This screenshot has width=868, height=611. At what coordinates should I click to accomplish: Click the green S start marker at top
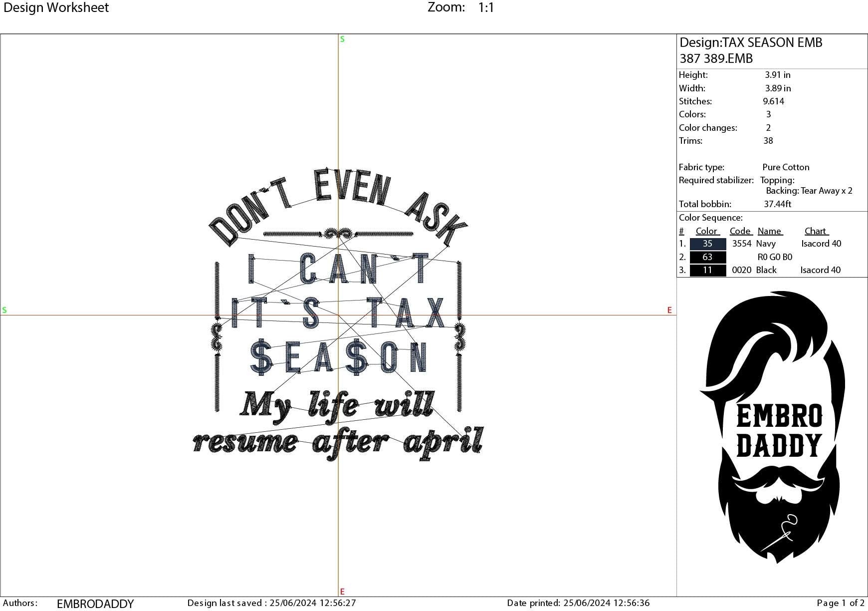point(342,38)
